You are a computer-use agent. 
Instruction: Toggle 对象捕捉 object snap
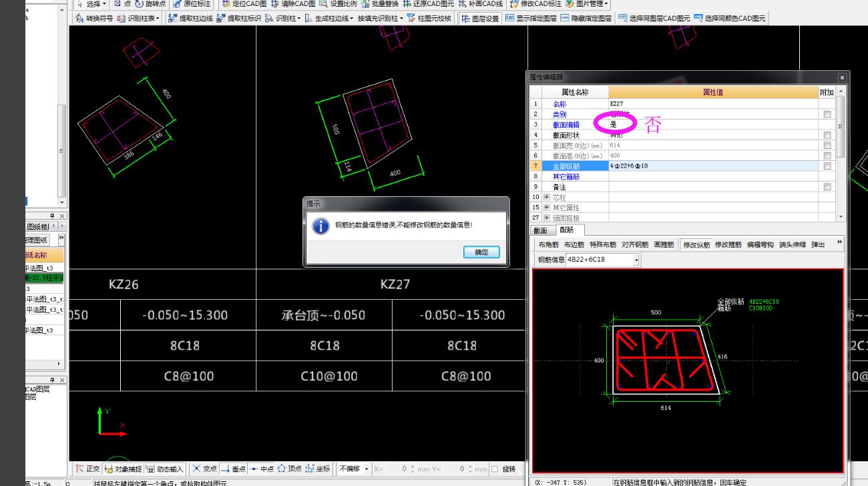coord(124,469)
